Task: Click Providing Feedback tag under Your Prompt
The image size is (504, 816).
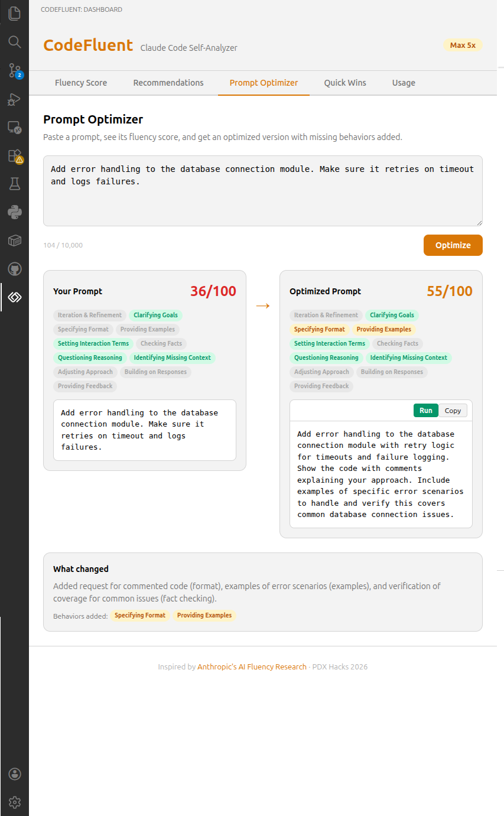Action: click(x=85, y=386)
